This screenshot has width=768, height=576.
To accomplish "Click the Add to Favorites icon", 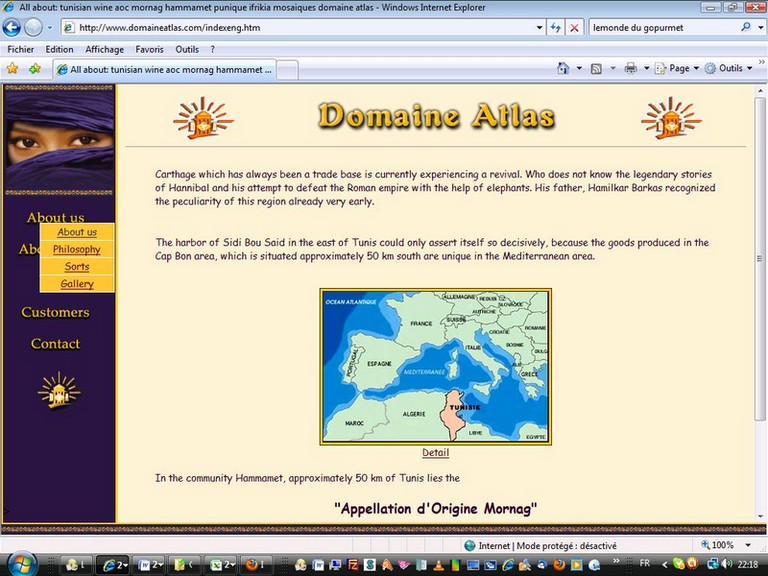I will pyautogui.click(x=35, y=69).
